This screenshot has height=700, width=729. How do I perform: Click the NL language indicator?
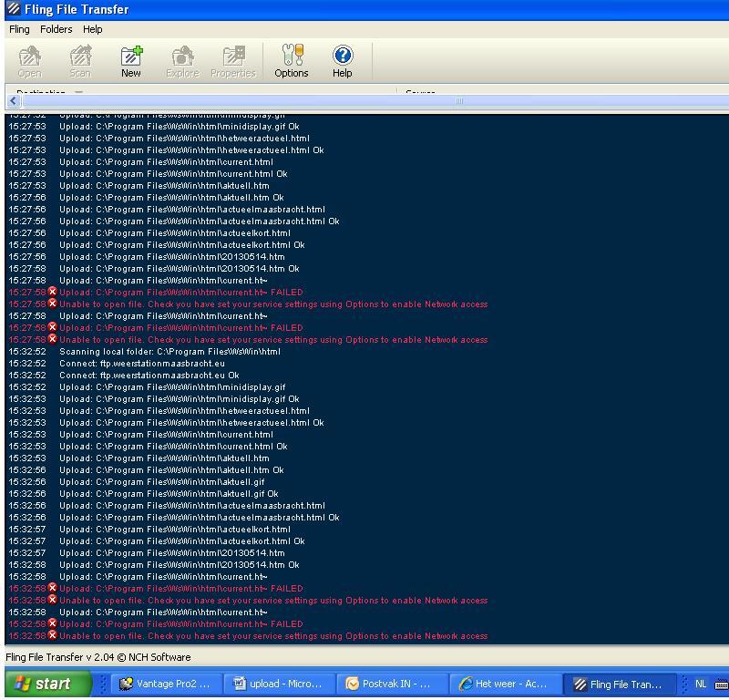click(701, 684)
